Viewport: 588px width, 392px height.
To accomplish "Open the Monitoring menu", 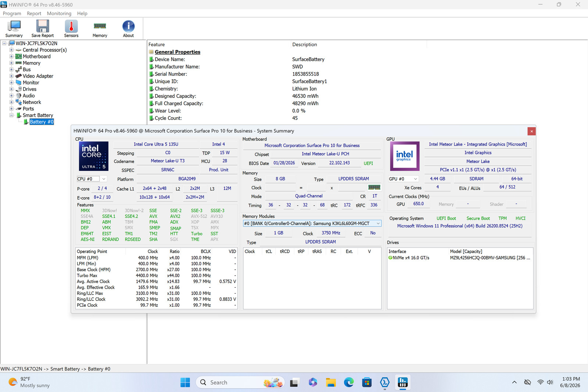I will (x=59, y=14).
